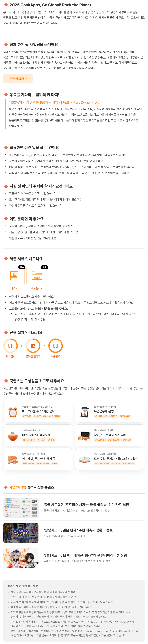Open the 냥냥시노비 1주년 대축제 article thumbnail
This screenshot has height=644, width=148.
pyautogui.click(x=21, y=533)
